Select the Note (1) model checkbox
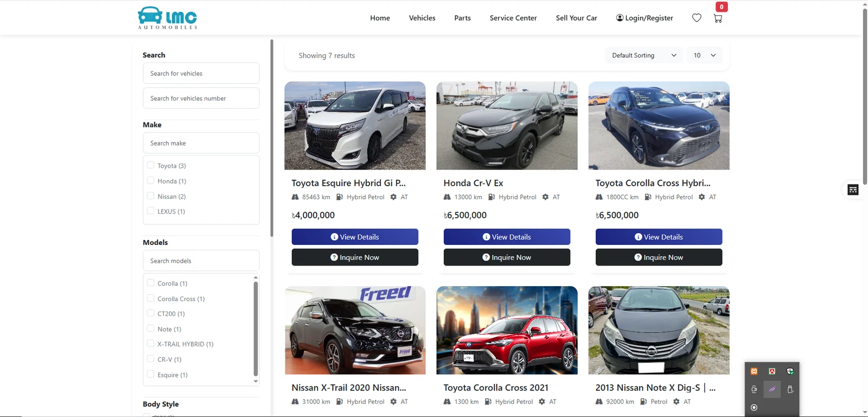Viewport: 868px width, 417px height. (x=151, y=328)
